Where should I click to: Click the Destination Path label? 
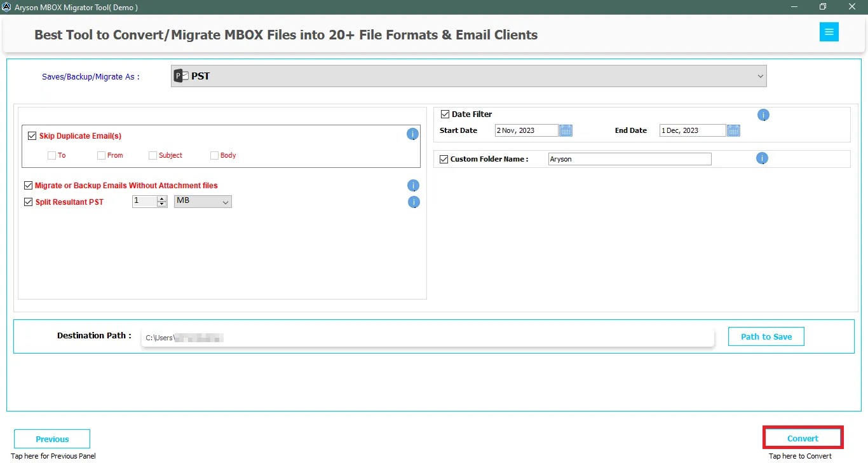pos(94,335)
